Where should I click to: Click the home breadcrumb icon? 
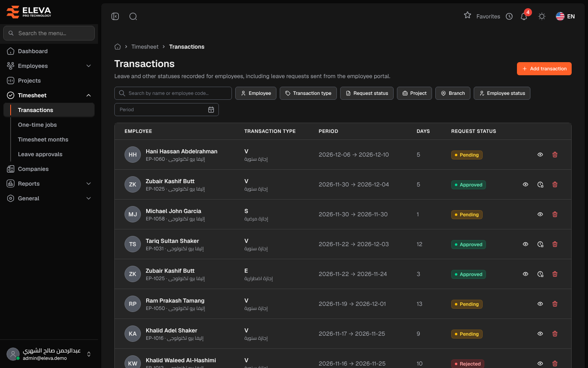[118, 47]
